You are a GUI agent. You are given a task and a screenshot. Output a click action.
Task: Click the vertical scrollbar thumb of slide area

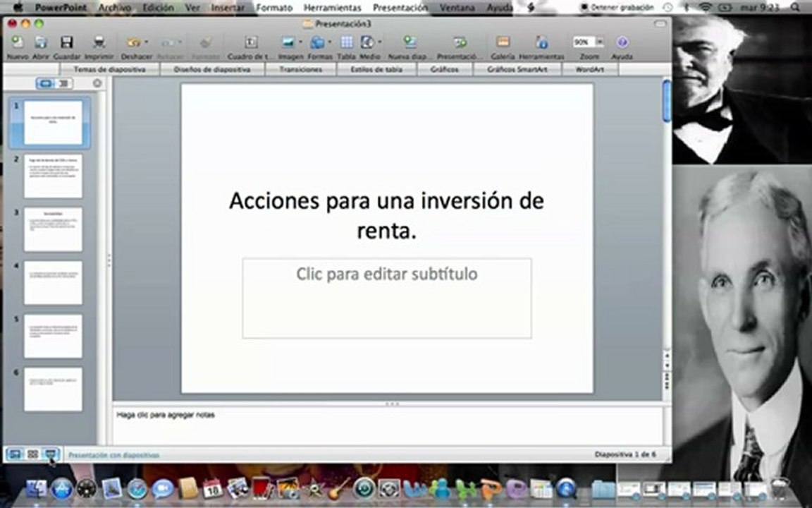[667, 102]
